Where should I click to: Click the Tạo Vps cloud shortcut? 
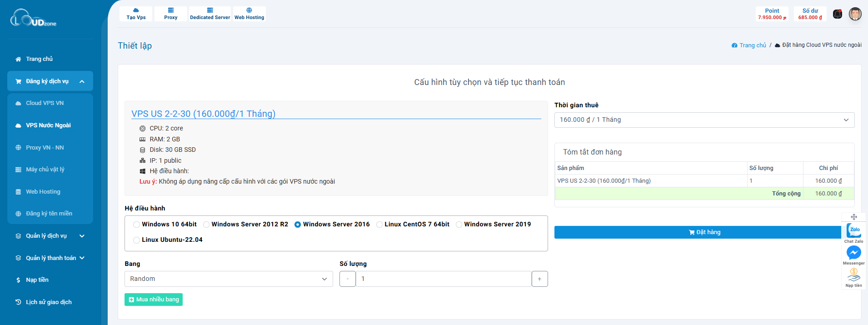(136, 14)
